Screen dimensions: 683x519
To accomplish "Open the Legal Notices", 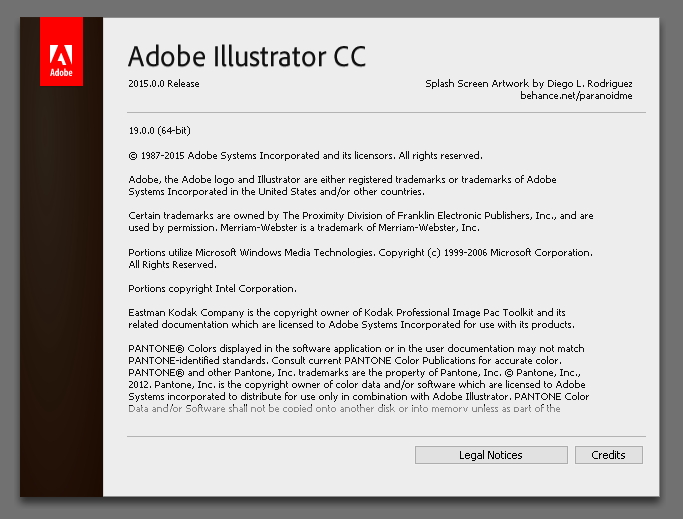I will pyautogui.click(x=490, y=455).
